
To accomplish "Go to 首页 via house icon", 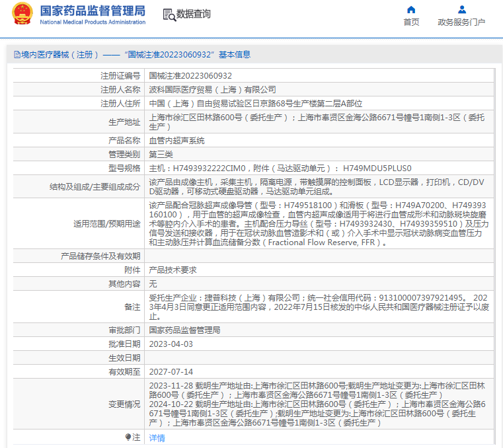I will click(x=411, y=10).
